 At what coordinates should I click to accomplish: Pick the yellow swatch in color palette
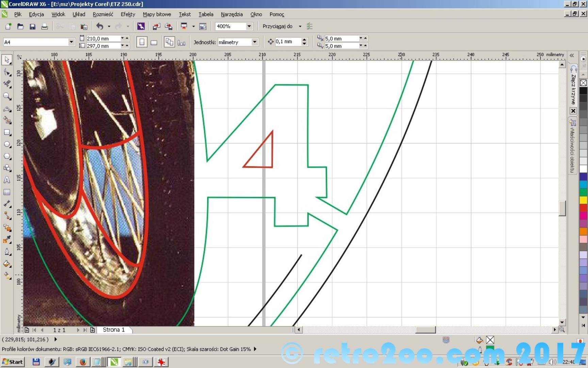(584, 200)
